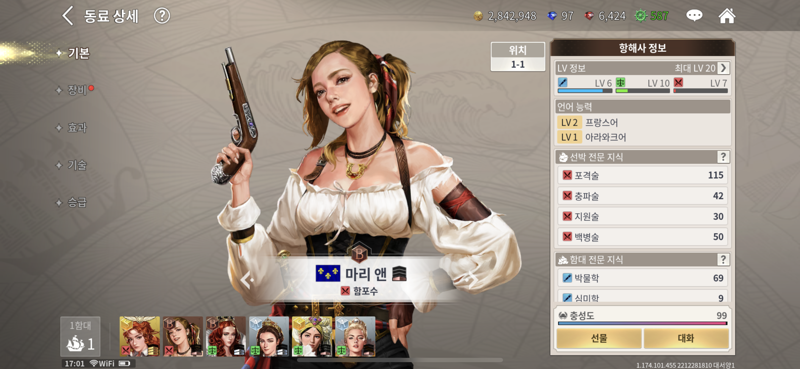This screenshot has height=369, width=800.
Task: Return home via the house icon
Action: pyautogui.click(x=727, y=16)
